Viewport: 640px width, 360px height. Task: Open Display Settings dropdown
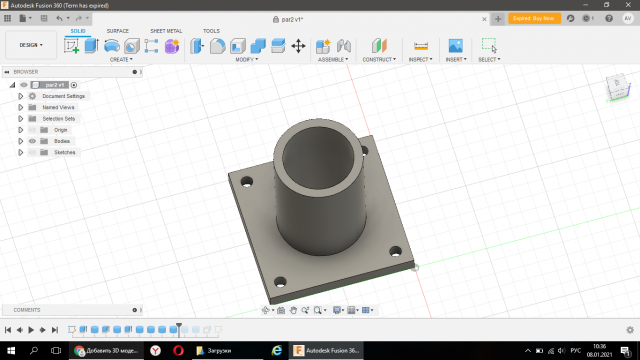click(339, 310)
